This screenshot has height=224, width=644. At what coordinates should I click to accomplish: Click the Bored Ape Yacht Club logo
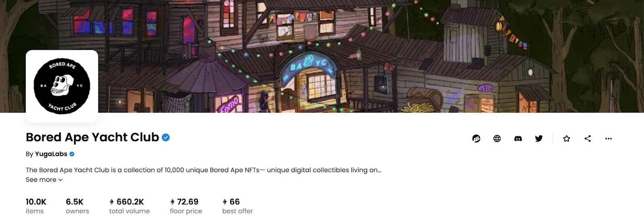pos(62,86)
